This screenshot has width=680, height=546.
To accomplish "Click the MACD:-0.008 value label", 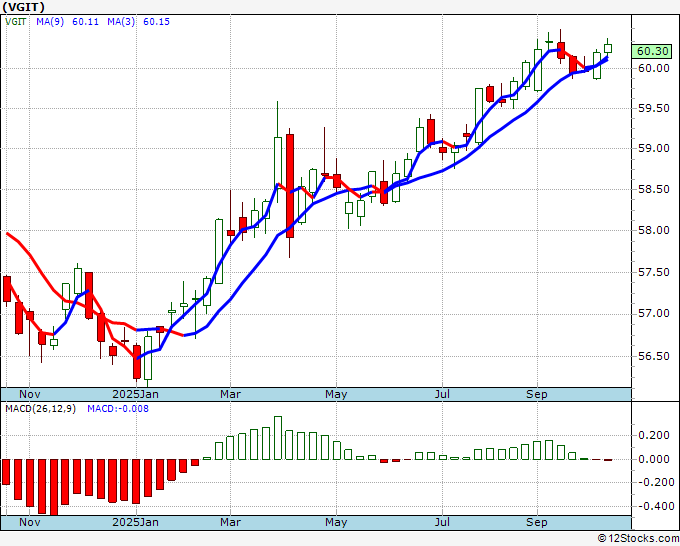I will 118,409.
